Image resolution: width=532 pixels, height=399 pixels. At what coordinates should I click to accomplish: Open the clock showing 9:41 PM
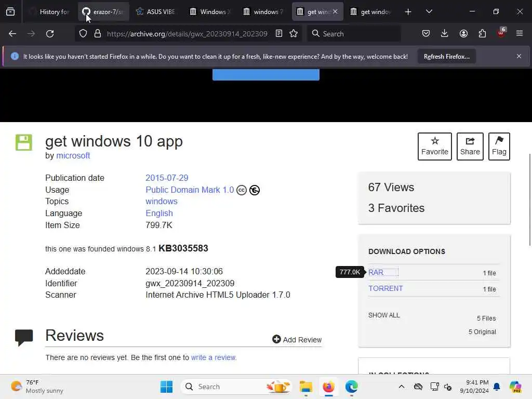point(474,387)
